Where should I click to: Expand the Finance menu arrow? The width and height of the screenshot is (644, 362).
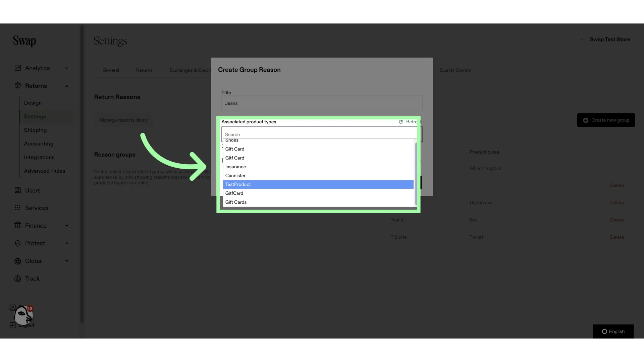[x=67, y=226]
